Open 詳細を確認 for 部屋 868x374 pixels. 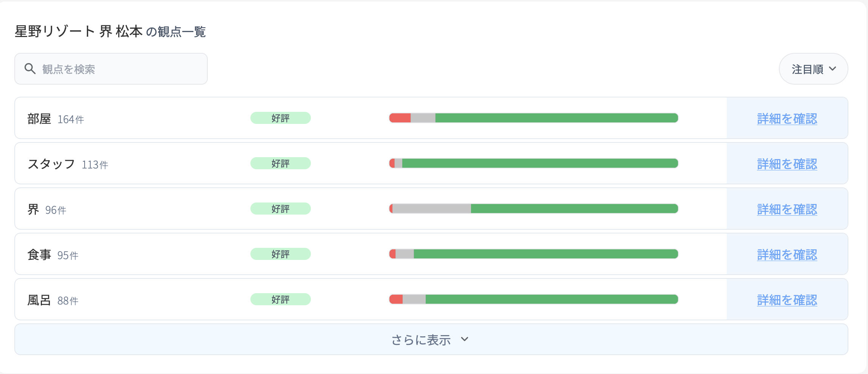pos(786,118)
